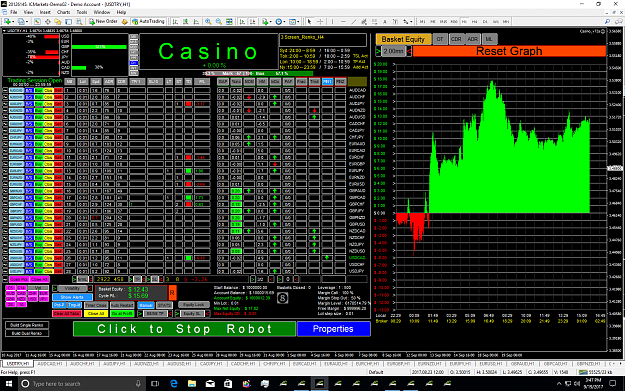This screenshot has width=625, height=391.
Task: Toggle the JPY currency filter button
Action: [43, 299]
